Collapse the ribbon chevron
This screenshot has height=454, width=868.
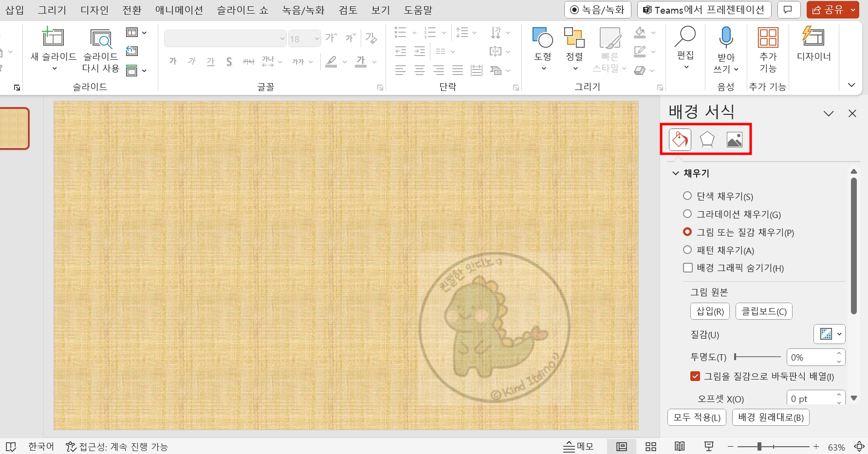[851, 85]
